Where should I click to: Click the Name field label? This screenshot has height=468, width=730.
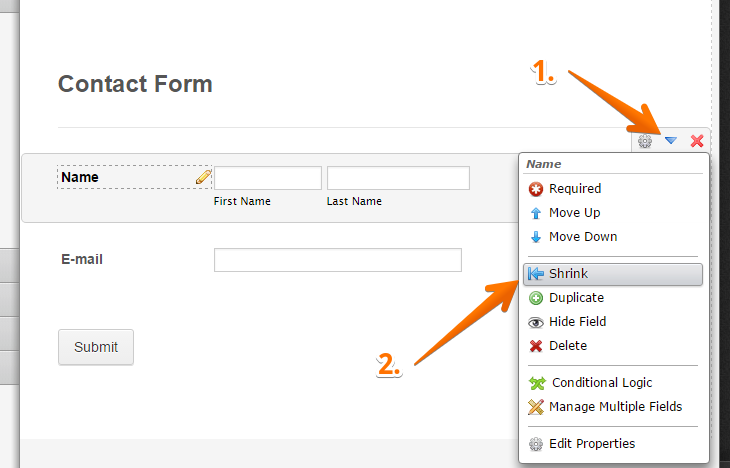click(x=80, y=177)
